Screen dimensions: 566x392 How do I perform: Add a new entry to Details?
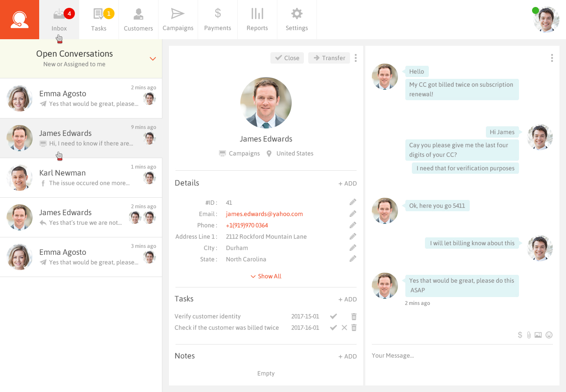[x=347, y=184]
